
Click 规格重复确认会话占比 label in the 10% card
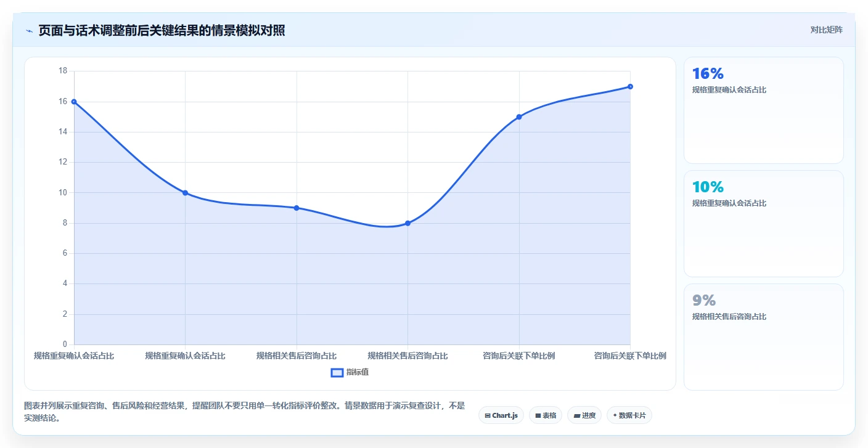729,203
